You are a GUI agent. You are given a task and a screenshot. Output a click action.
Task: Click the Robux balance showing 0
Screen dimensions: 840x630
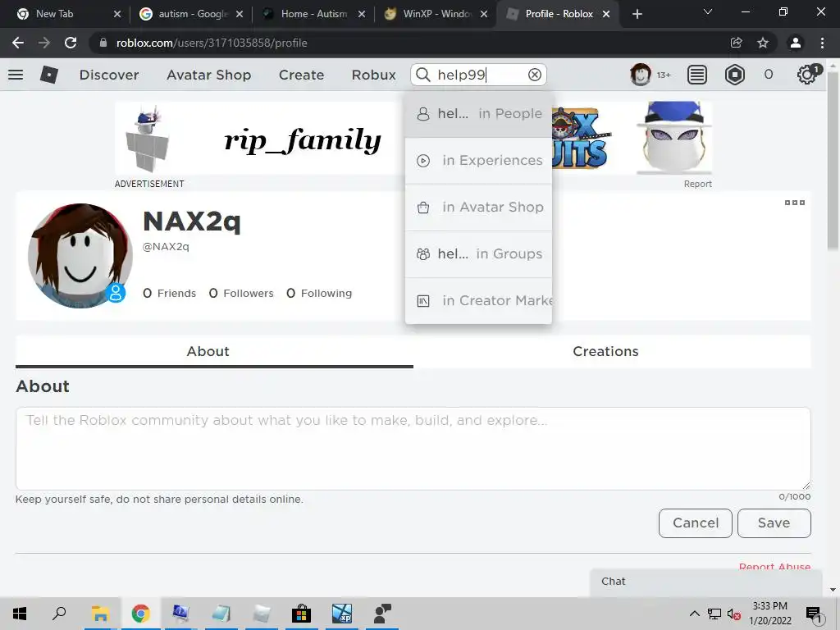(768, 75)
